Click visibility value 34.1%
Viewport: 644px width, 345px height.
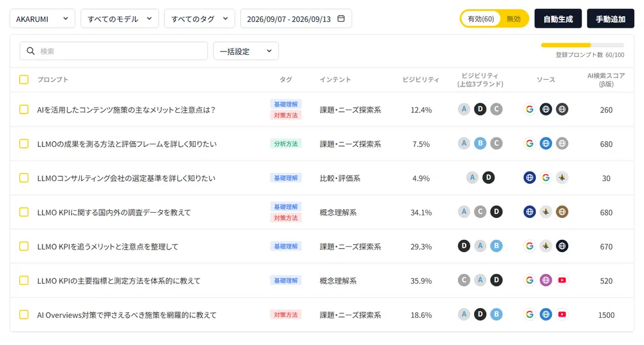421,212
